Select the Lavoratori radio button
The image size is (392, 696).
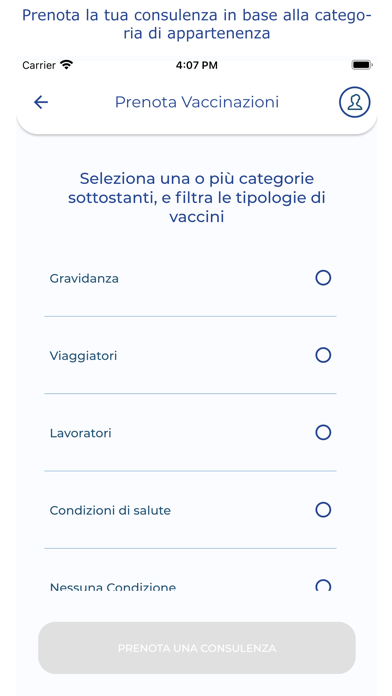pyautogui.click(x=323, y=432)
